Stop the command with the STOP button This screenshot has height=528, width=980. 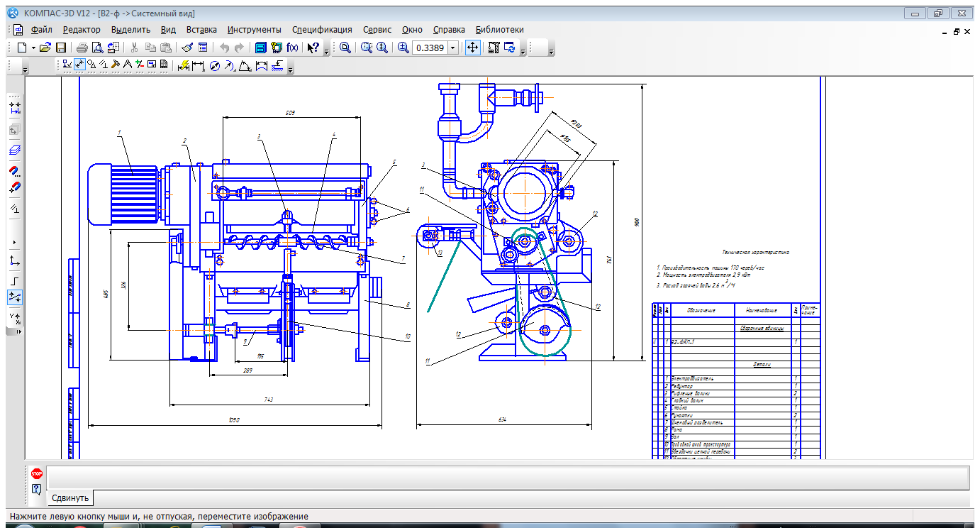pyautogui.click(x=37, y=473)
